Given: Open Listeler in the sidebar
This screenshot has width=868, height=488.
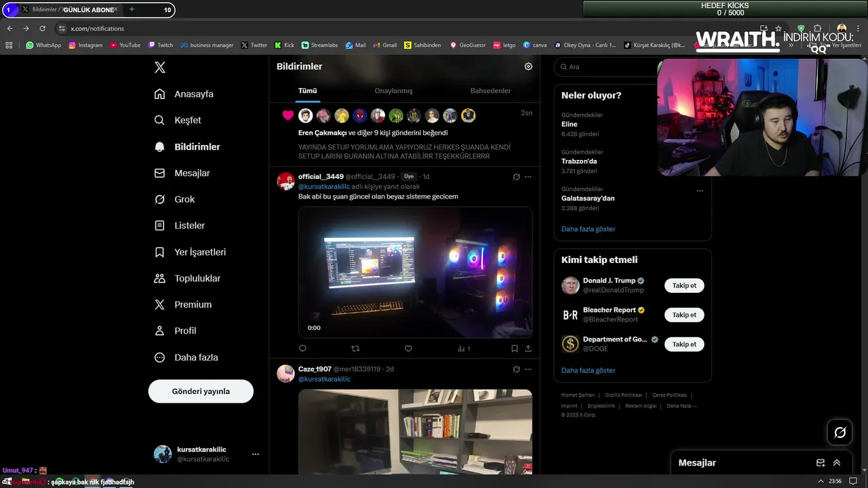Looking at the screenshot, I should pos(180,226).
